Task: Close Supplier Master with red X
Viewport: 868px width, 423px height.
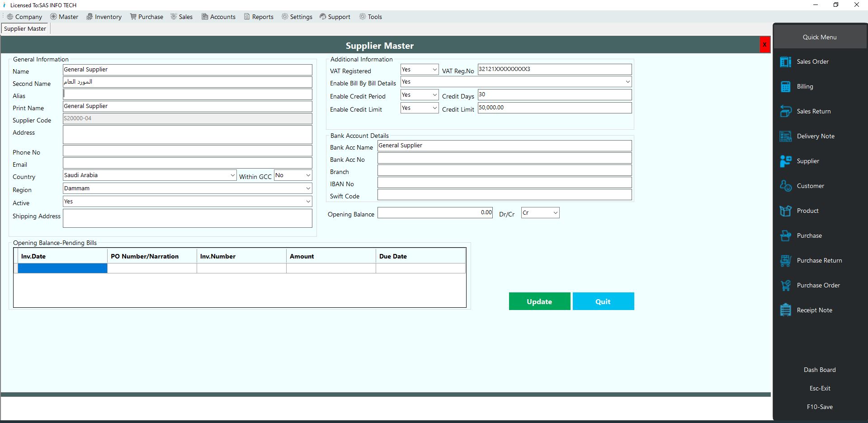Action: pos(764,45)
